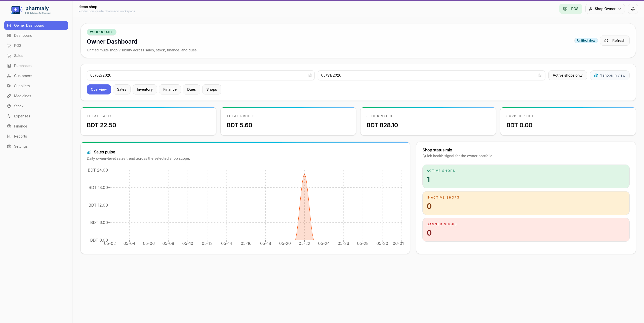The image size is (644, 323).
Task: Click the BDT 24.00 axis label
Action: point(98,170)
